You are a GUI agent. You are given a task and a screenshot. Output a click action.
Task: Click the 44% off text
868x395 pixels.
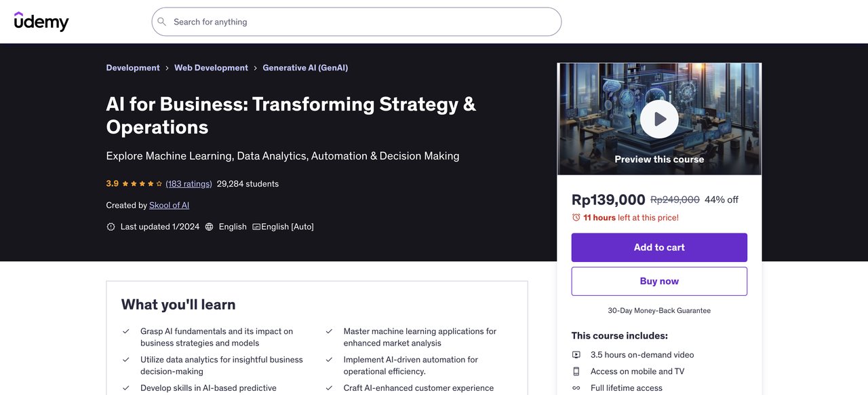[x=722, y=200]
